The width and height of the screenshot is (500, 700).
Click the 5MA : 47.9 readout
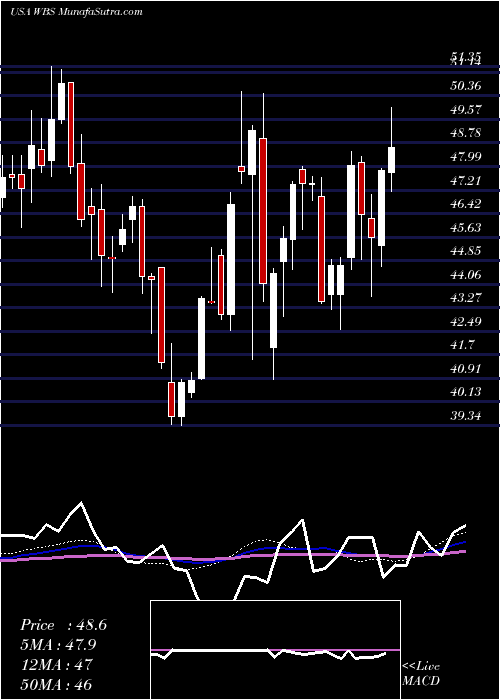(x=58, y=645)
